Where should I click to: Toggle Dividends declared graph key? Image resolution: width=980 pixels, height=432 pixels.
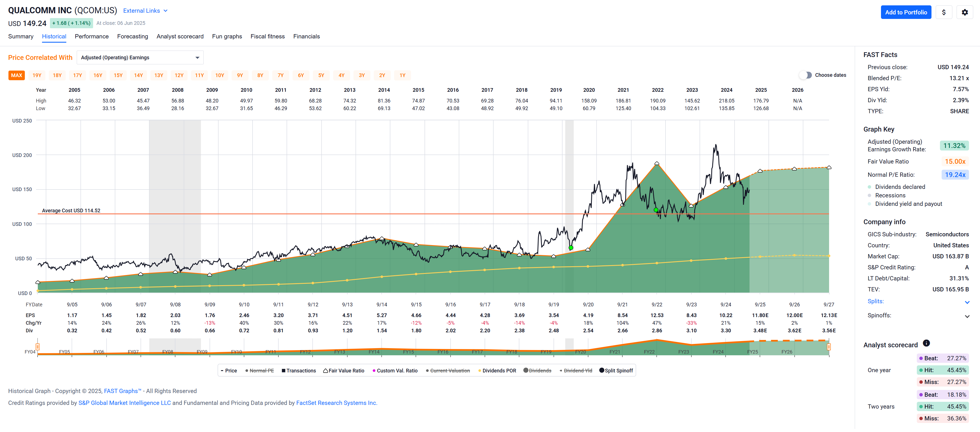tap(869, 187)
